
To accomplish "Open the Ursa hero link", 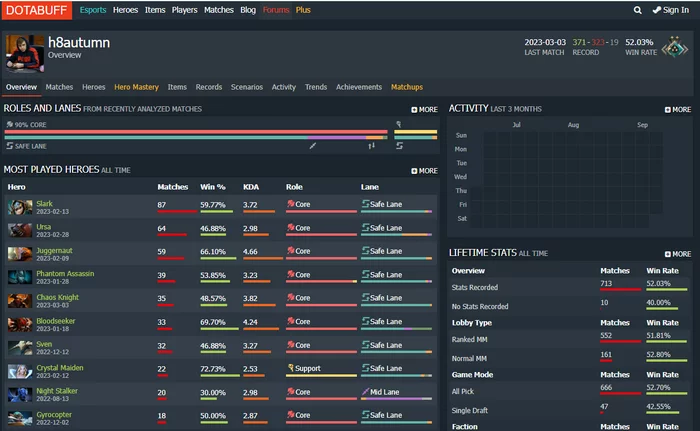I will click(43, 227).
